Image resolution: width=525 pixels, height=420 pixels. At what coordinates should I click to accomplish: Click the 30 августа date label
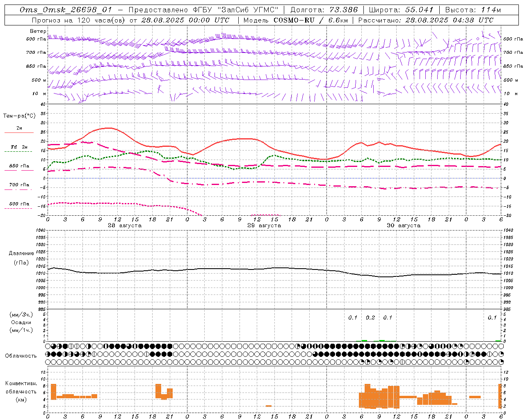click(404, 226)
